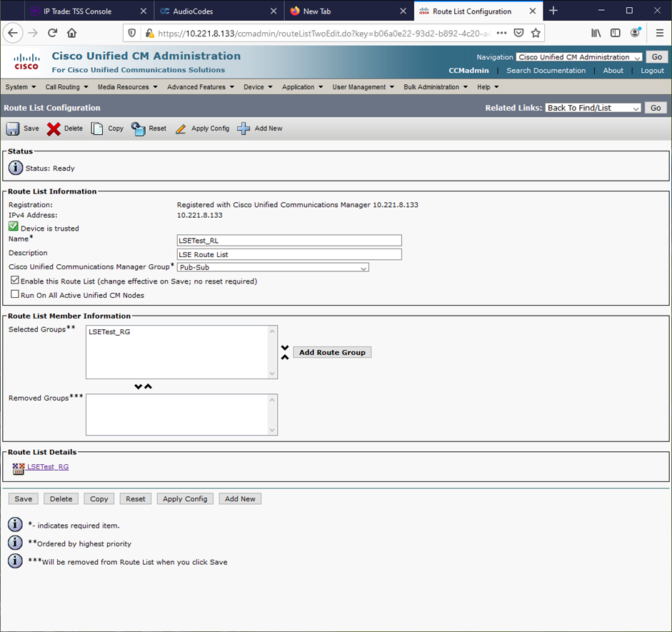Open the Cisco Unified Communications Manager Group dropdown
The image size is (672, 632).
273,268
